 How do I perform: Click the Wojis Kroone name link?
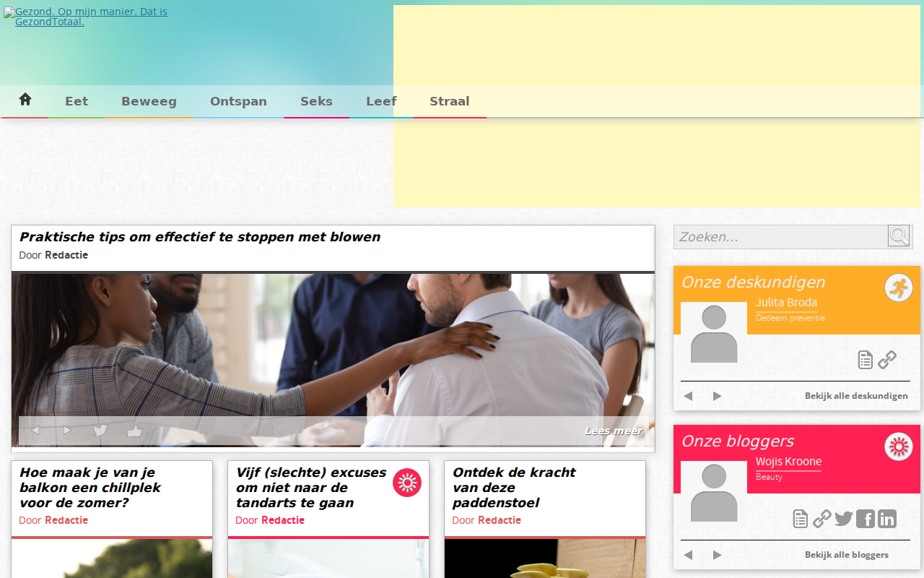[x=788, y=462]
